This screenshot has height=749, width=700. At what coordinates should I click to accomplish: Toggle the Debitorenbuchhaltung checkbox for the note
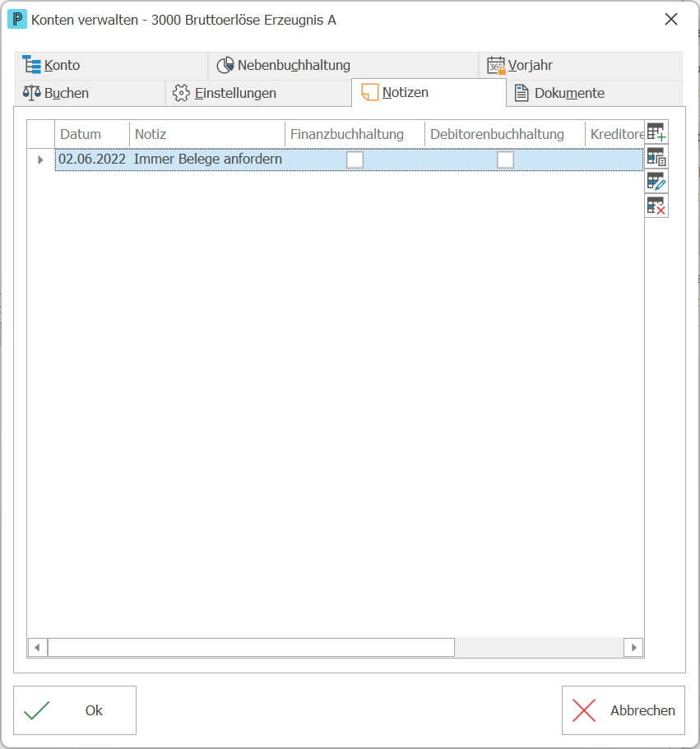click(x=505, y=160)
